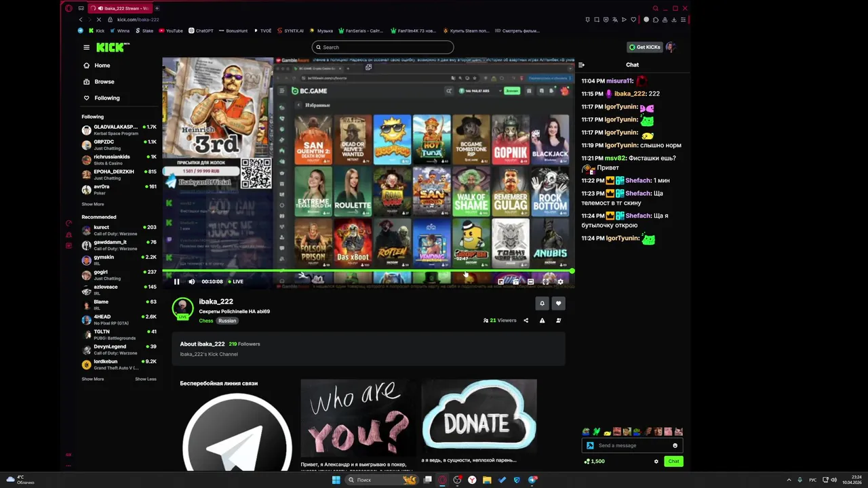Enter fullscreen in the video player
The height and width of the screenshot is (488, 868).
[x=545, y=281]
